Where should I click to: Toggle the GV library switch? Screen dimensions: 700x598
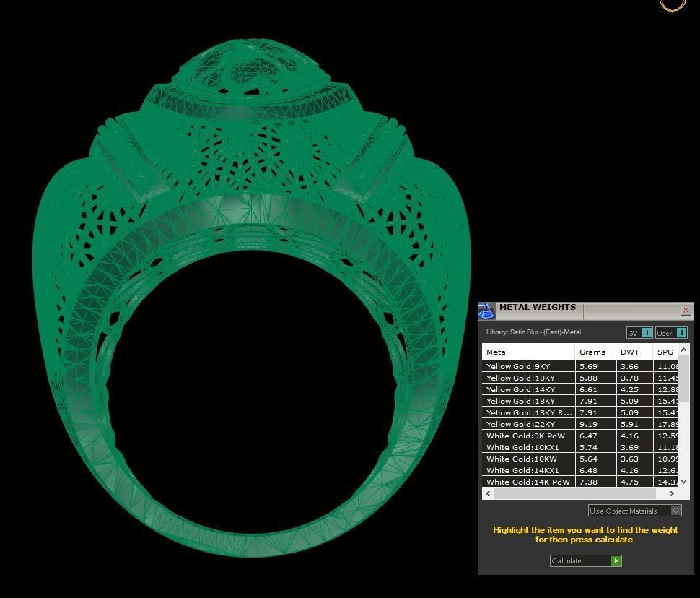point(639,332)
